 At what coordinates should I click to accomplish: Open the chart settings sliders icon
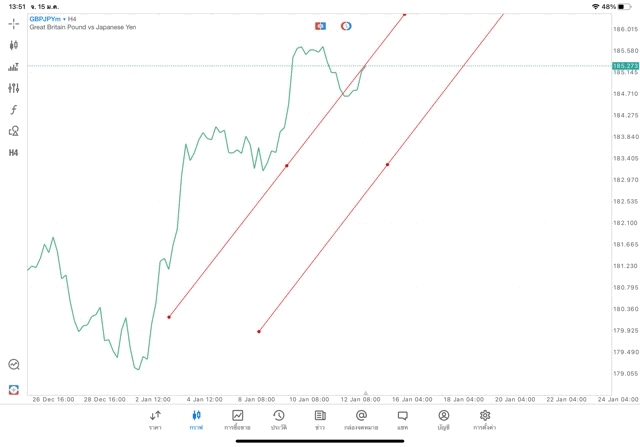tap(14, 88)
